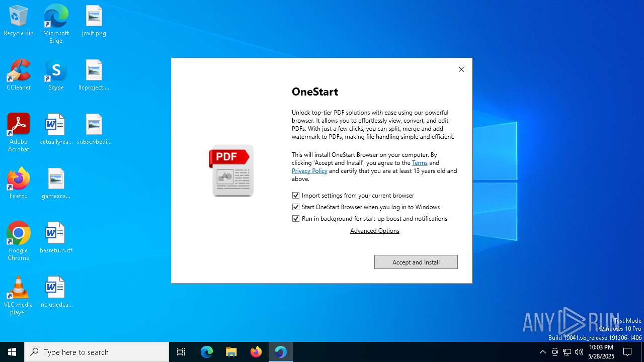Click the Accept and Install button

[416, 262]
